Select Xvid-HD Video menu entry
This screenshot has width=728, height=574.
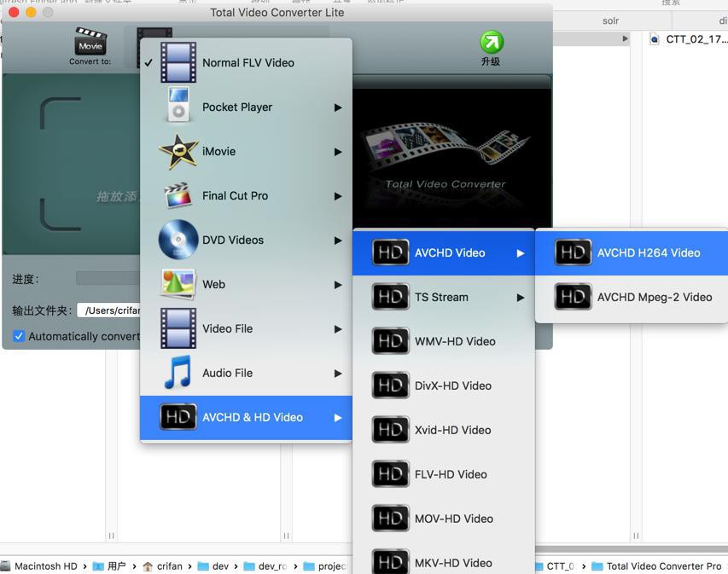(444, 430)
